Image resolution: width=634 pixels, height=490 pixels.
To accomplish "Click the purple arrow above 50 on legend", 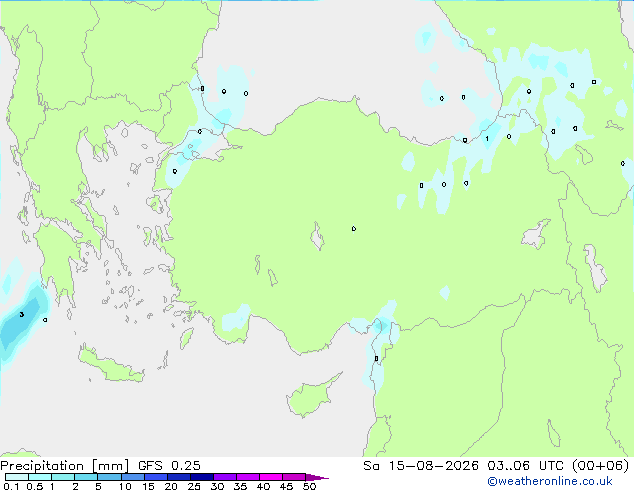I will (x=317, y=477).
